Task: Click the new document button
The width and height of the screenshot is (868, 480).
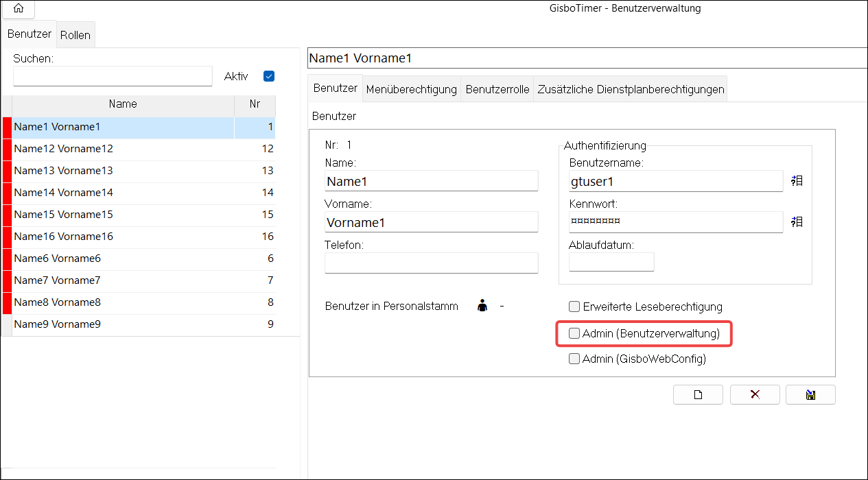Action: click(x=698, y=394)
